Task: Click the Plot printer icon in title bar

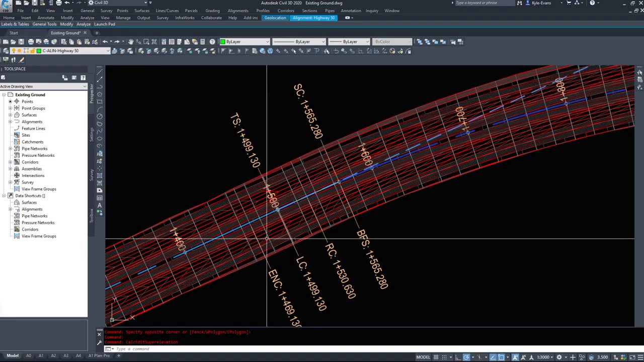Action: 59,3
